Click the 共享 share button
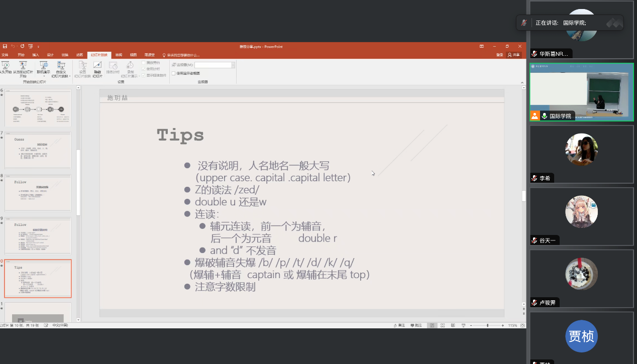Screen dimensions: 637x364 pyautogui.click(x=514, y=55)
